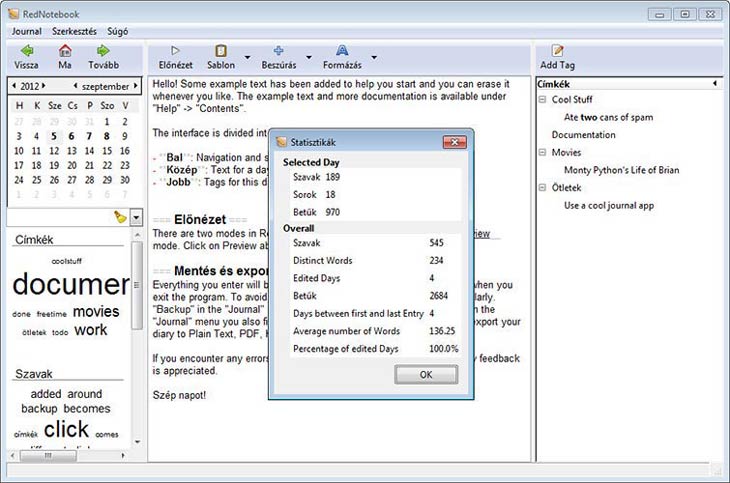Viewport: 730px width, 483px height.
Task: Click the Add Tag icon
Action: (557, 51)
